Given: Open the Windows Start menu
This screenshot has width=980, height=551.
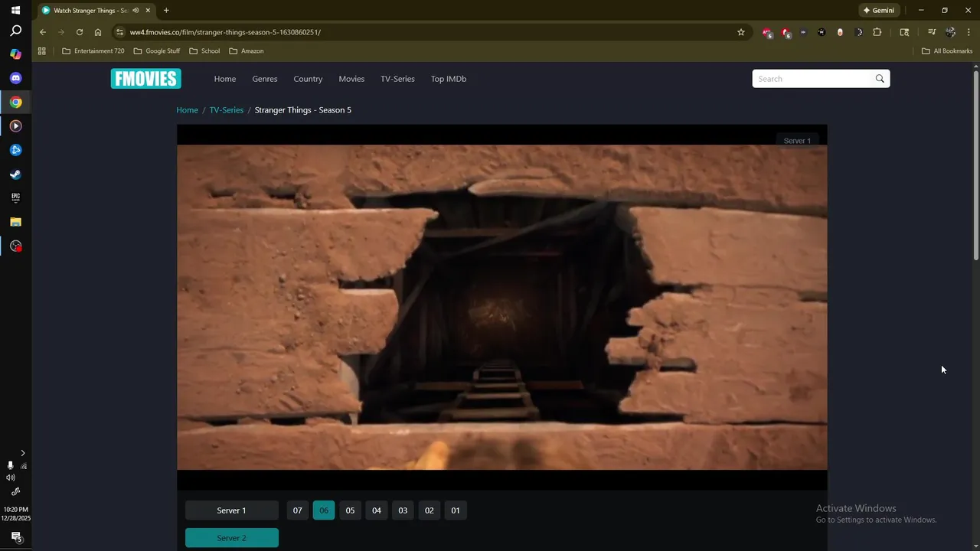Looking at the screenshot, I should 15,10.
